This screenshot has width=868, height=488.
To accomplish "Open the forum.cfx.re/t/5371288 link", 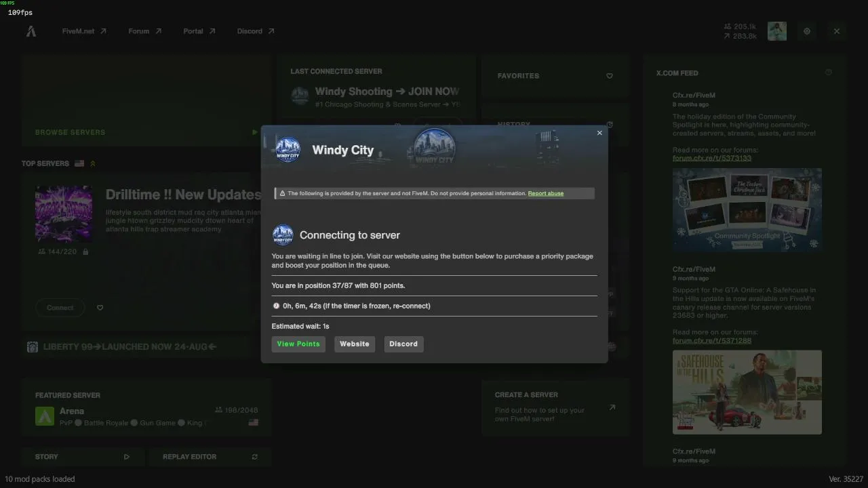I will pyautogui.click(x=712, y=341).
